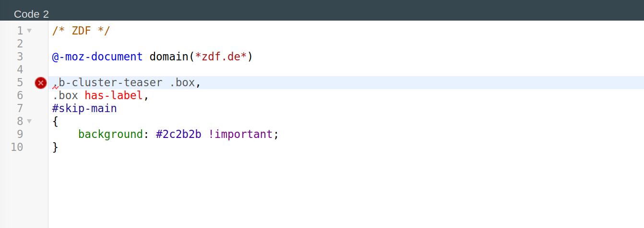Click line number 10 in the gutter
This screenshot has width=644, height=228.
coord(17,147)
